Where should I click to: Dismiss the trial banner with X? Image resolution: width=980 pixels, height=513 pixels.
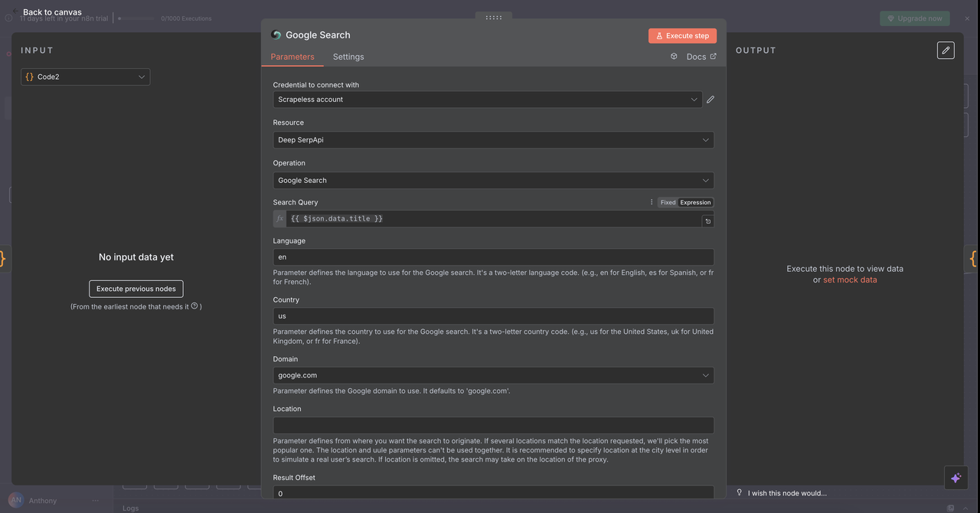click(967, 18)
